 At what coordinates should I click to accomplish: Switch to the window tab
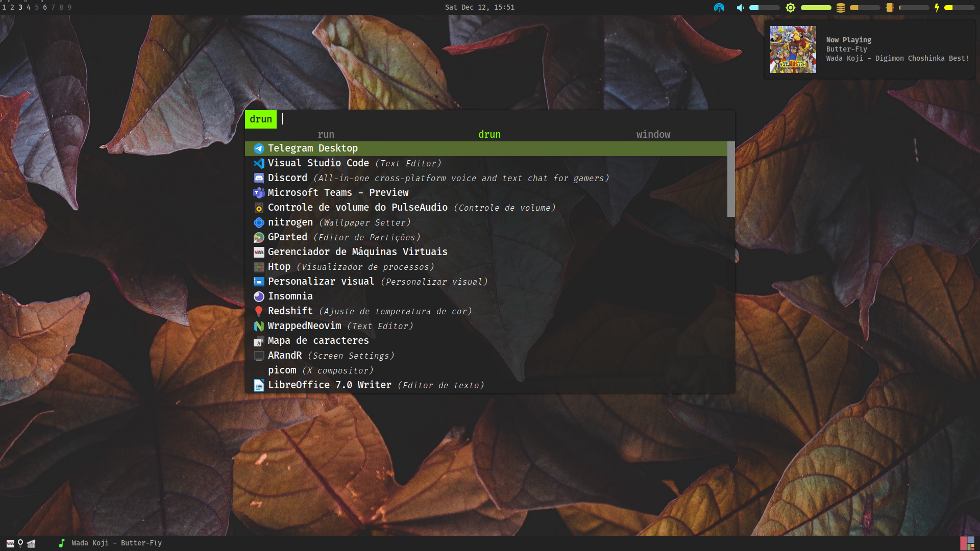pyautogui.click(x=653, y=134)
